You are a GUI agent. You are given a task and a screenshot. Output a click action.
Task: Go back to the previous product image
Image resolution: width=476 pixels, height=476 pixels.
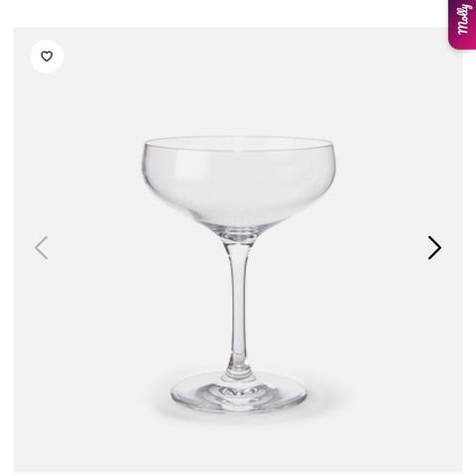point(42,248)
